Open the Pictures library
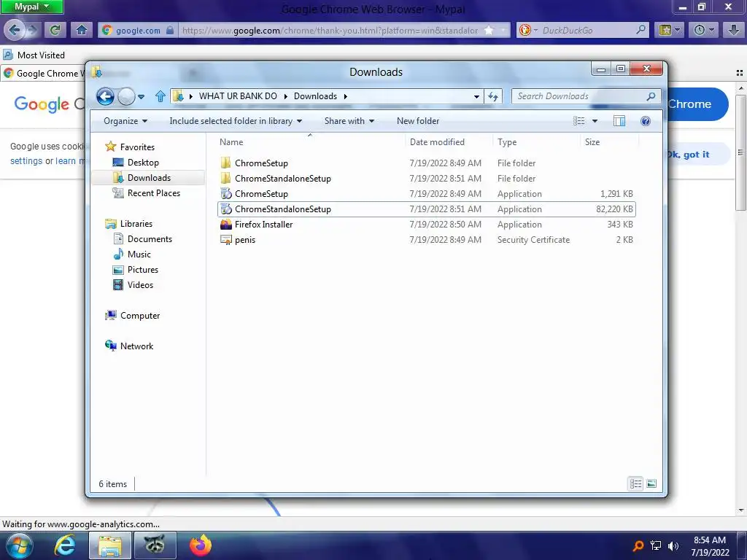 pos(142,270)
